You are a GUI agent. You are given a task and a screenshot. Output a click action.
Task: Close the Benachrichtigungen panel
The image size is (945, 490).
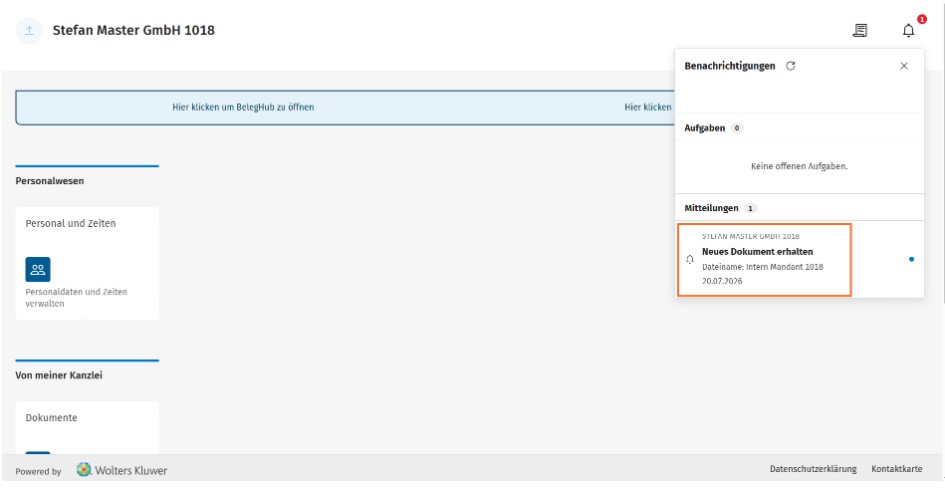[903, 66]
